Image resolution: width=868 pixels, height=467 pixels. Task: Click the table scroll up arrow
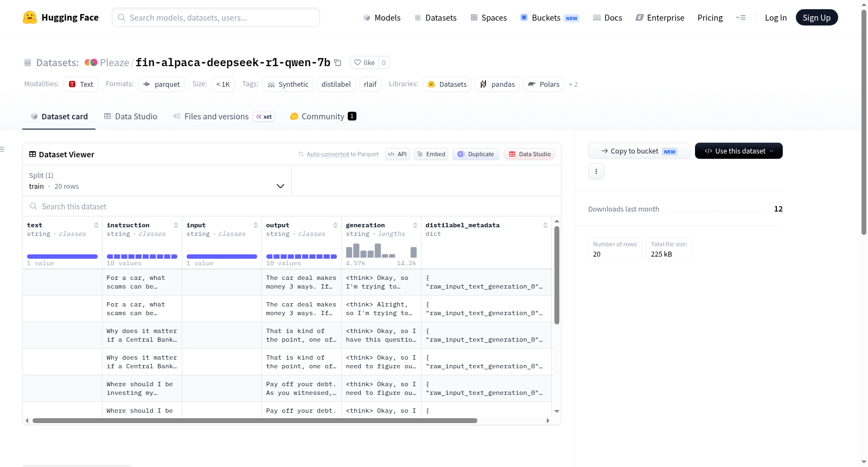(557, 221)
